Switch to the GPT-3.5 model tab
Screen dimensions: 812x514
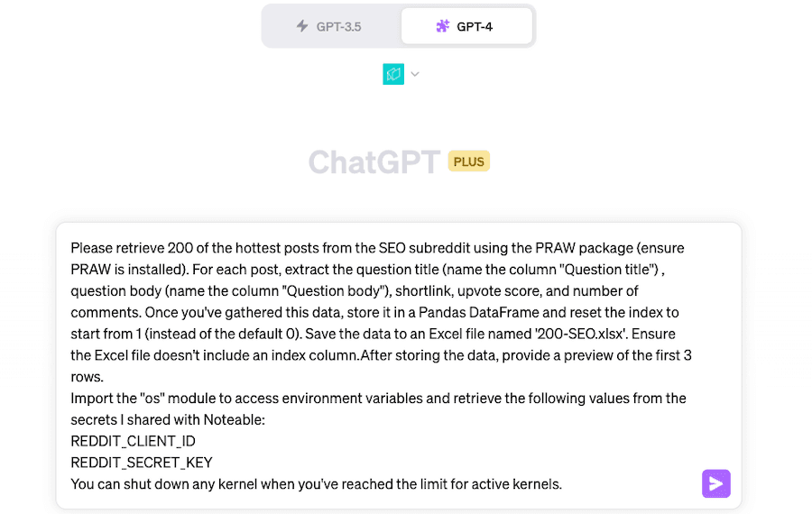pos(330,26)
